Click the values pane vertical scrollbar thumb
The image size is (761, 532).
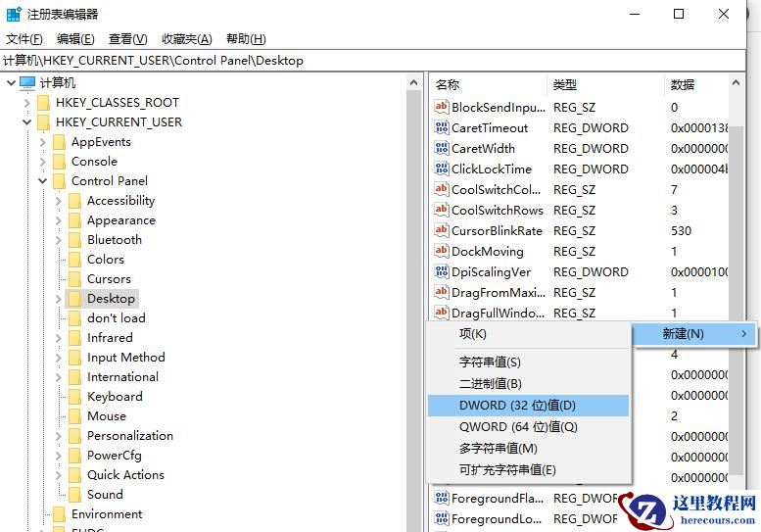(737, 301)
